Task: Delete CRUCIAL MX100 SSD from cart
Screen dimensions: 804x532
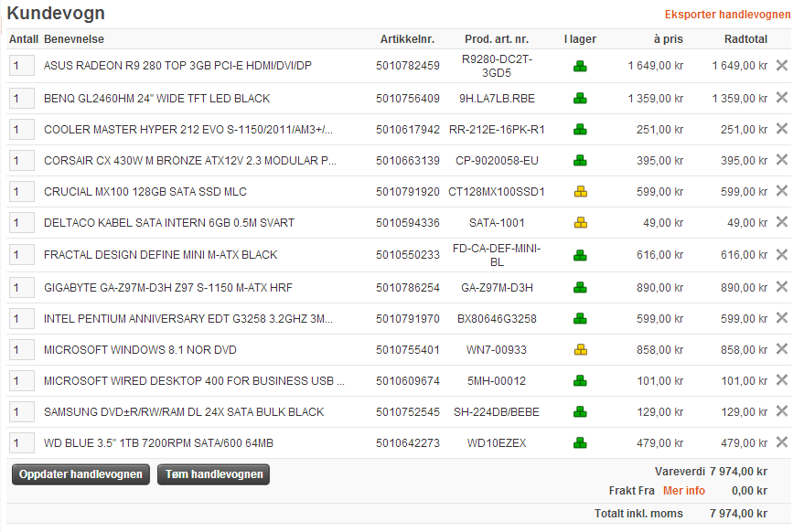Action: (781, 191)
